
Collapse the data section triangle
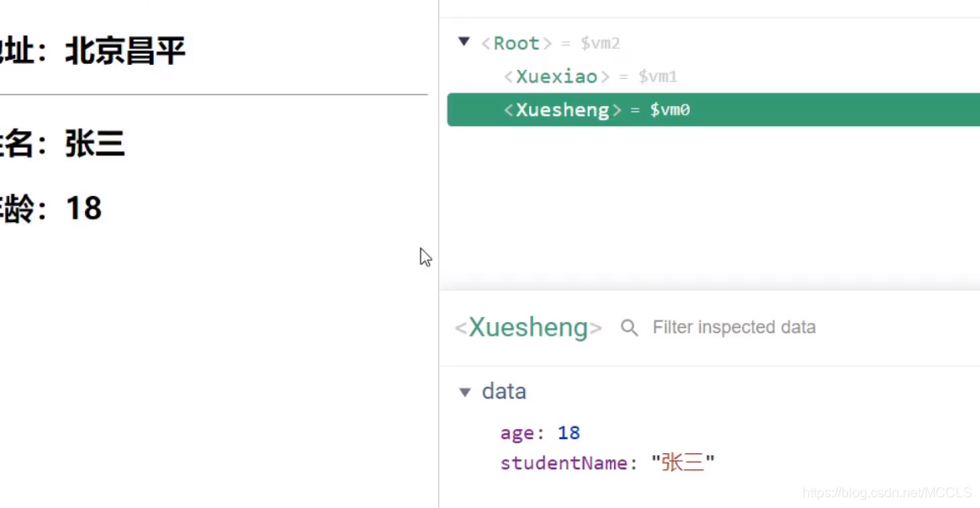[464, 392]
